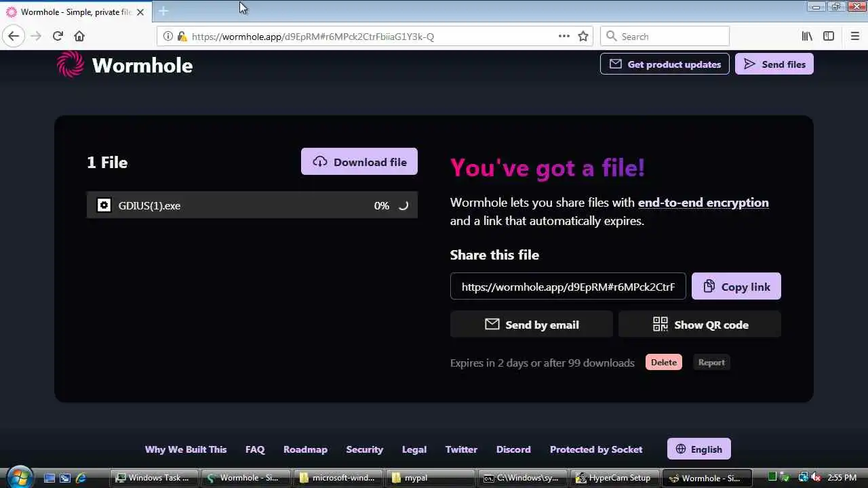Delete the shared file

click(x=664, y=362)
